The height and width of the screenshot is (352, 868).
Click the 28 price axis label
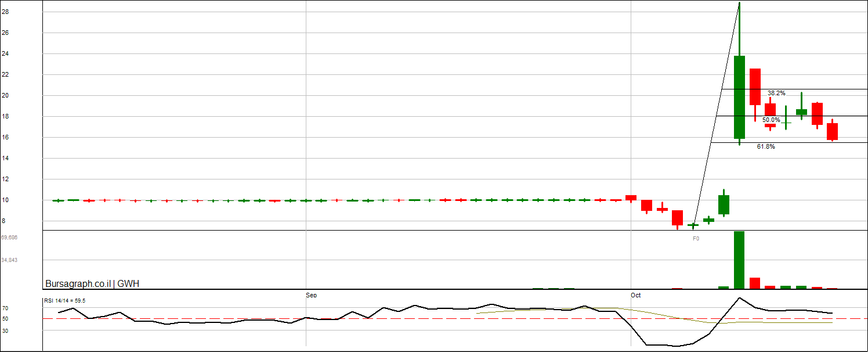pyautogui.click(x=5, y=12)
